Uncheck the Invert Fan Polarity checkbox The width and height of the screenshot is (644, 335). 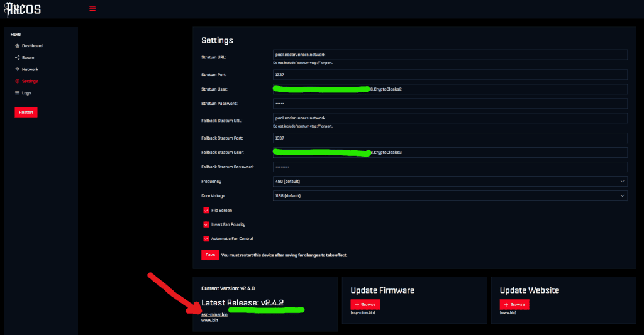(206, 224)
